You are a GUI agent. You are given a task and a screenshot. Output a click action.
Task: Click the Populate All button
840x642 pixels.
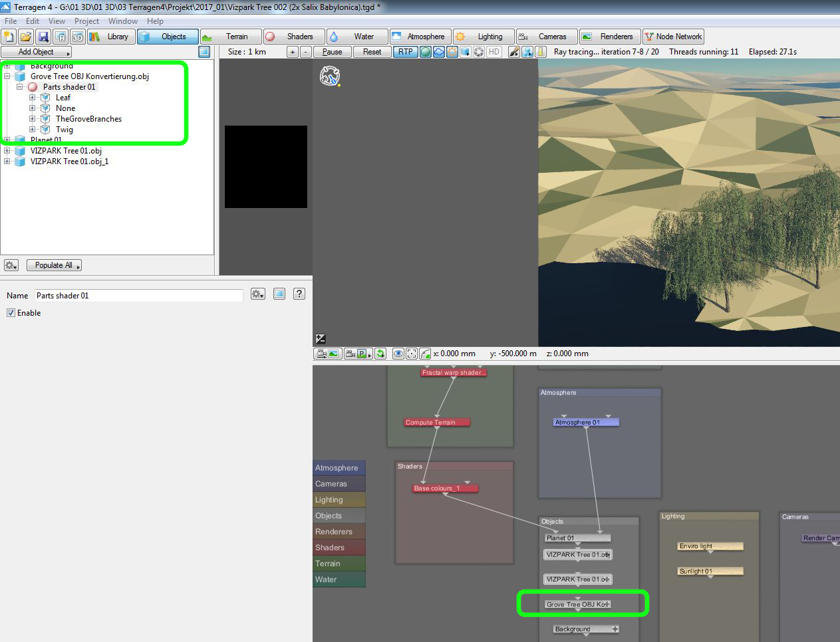54,265
